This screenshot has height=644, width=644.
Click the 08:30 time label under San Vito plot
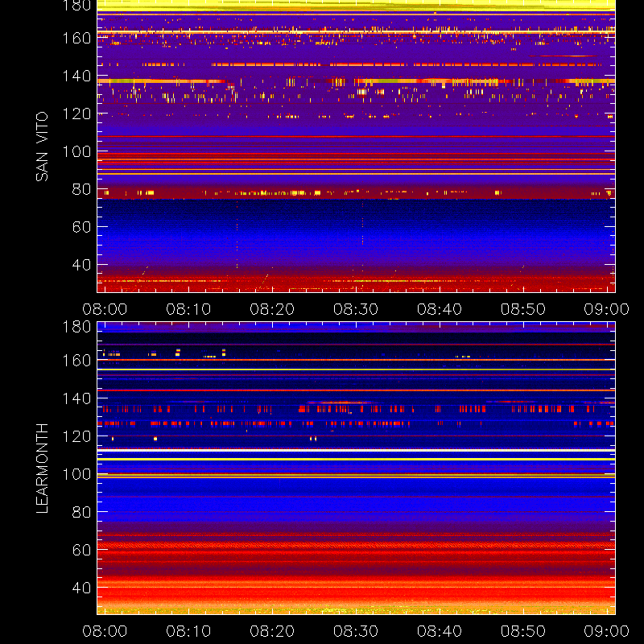[x=356, y=309]
